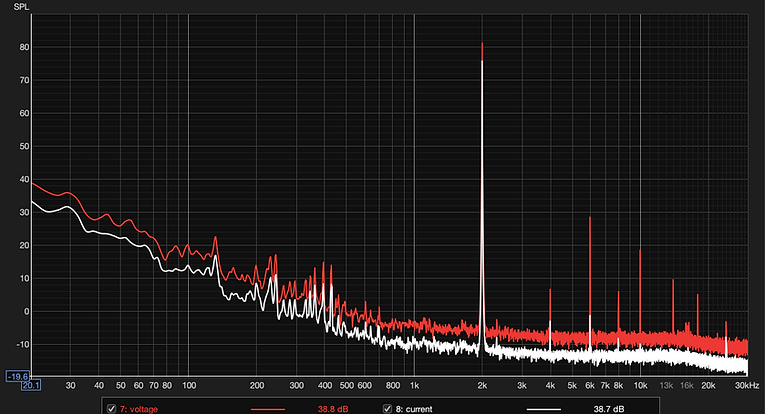Click the 2 kHz fundamental peak tip
Image resolution: width=765 pixels, height=414 pixels.
(482, 44)
